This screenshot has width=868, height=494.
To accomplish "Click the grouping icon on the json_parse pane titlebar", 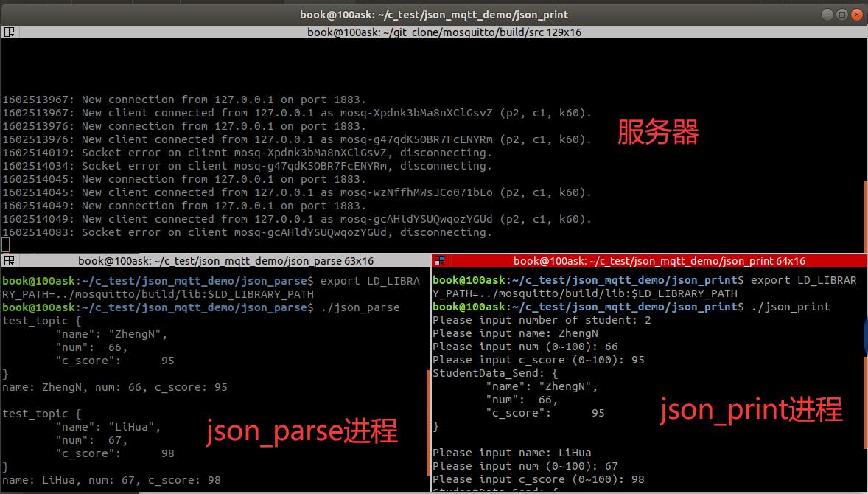I will pyautogui.click(x=10, y=260).
